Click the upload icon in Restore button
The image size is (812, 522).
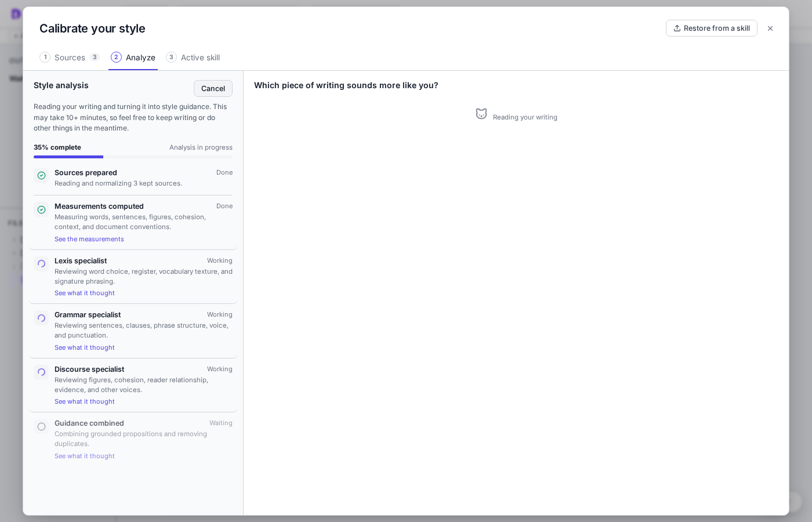tap(677, 28)
